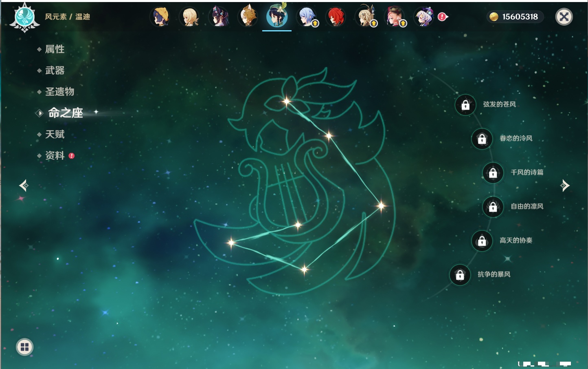This screenshot has width=588, height=369.
Task: Pick the light-blue-haired character avatar
Action: (307, 17)
